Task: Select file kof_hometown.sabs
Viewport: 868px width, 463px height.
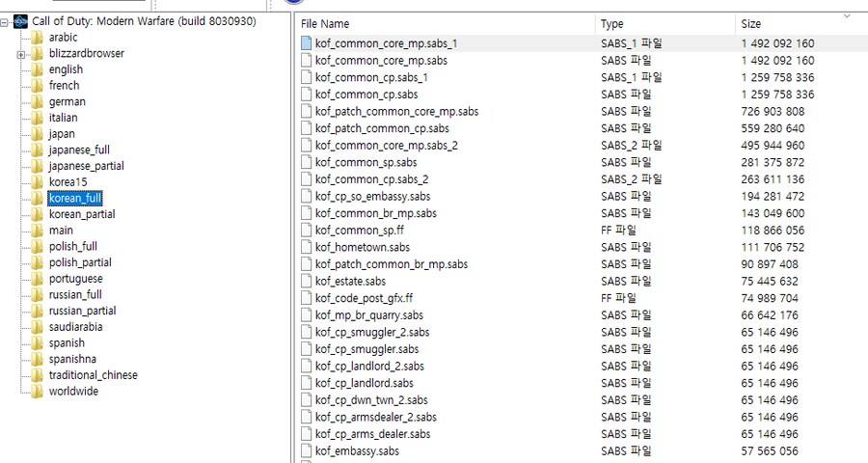Action: [363, 248]
